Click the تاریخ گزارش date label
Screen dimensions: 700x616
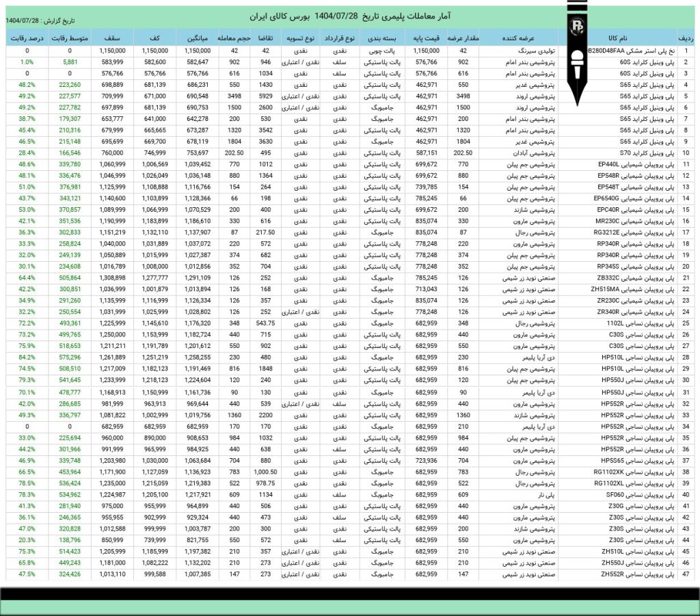tap(40, 21)
